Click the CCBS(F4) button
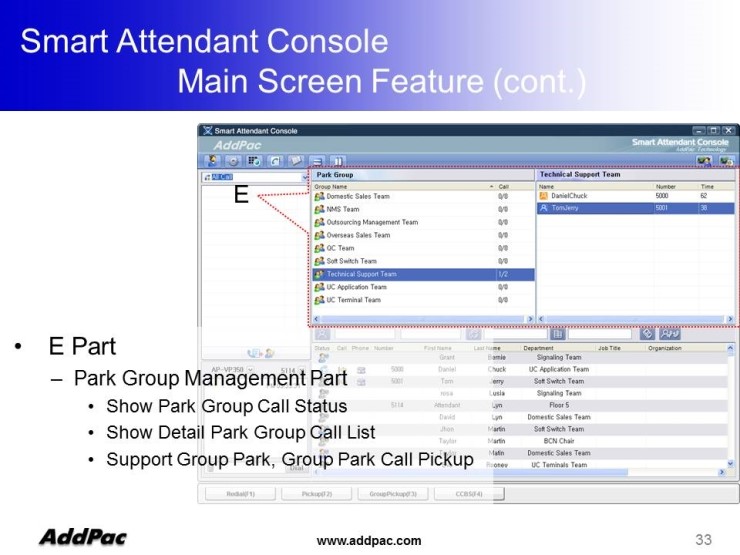This screenshot has width=740, height=555. pos(469,494)
